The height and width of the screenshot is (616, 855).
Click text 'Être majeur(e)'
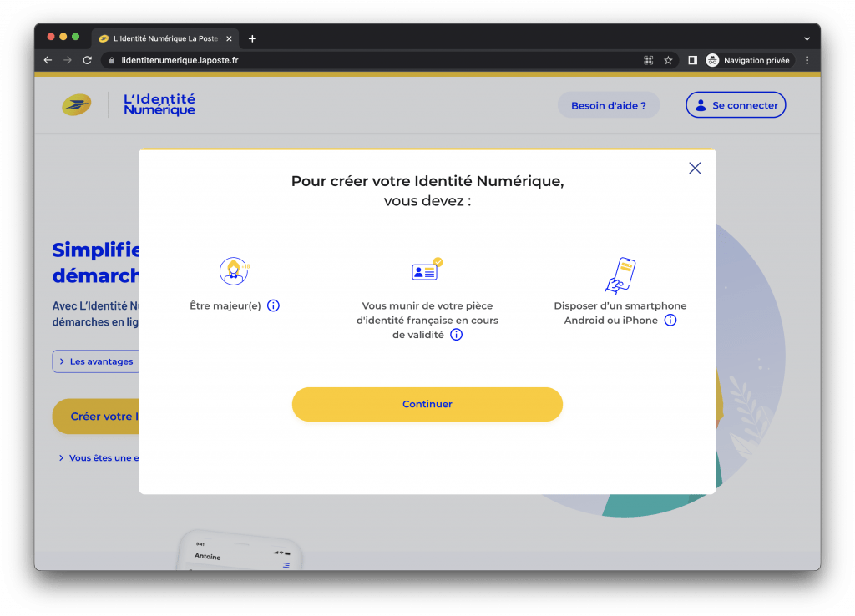225,305
